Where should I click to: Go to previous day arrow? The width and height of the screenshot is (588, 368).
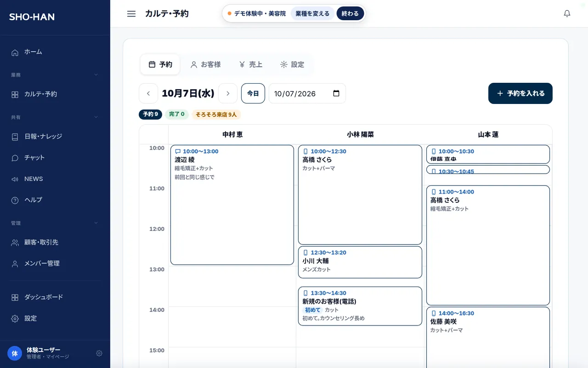coord(148,93)
